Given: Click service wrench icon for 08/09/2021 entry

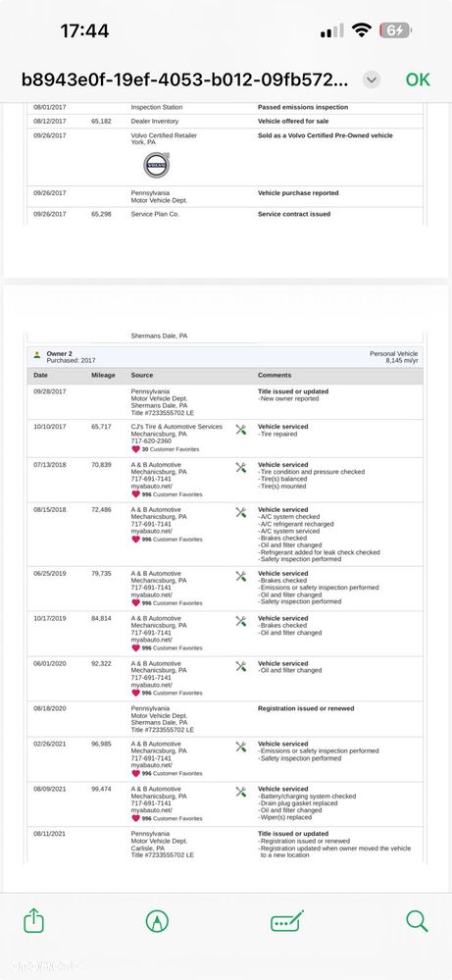Looking at the screenshot, I should pyautogui.click(x=241, y=792).
